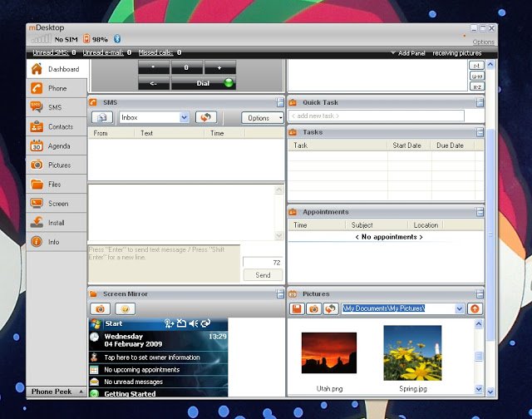Click the battery 98% indicator icon

[x=86, y=39]
